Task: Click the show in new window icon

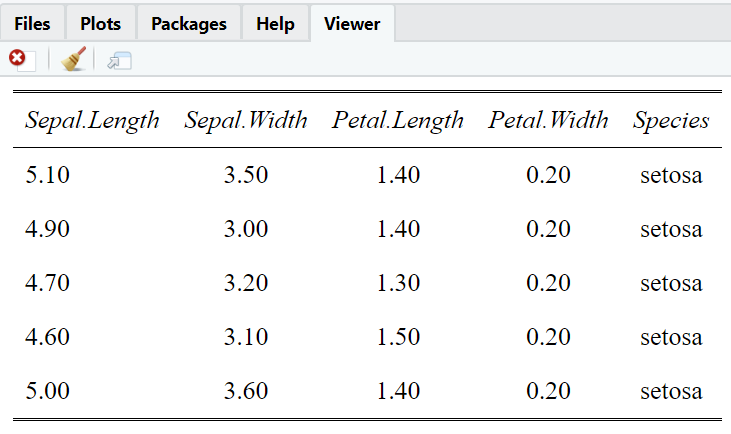Action: (120, 61)
